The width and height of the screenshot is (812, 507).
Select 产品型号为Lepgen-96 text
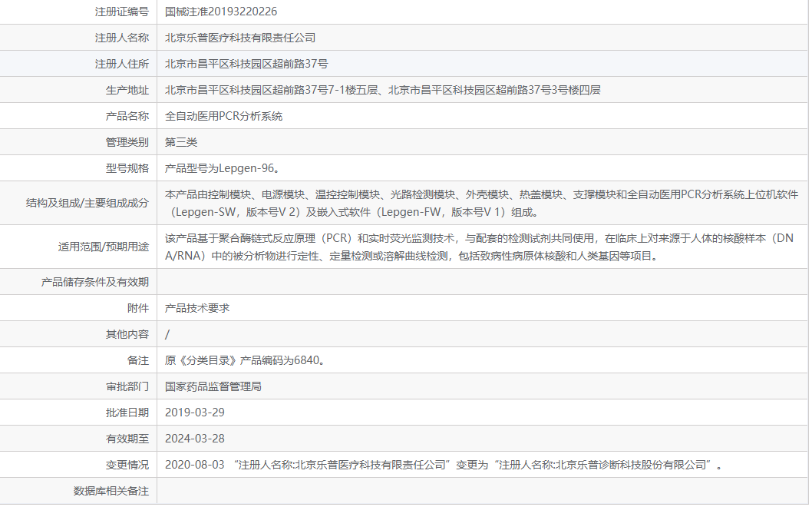click(x=224, y=168)
